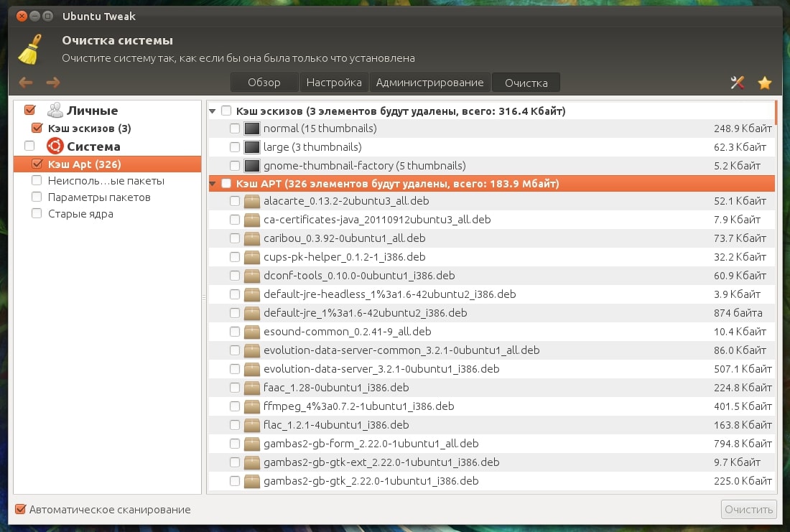Check the evolution-data-server_3.2.1 package checkbox
Viewport: 790px width, 532px height.
point(235,369)
